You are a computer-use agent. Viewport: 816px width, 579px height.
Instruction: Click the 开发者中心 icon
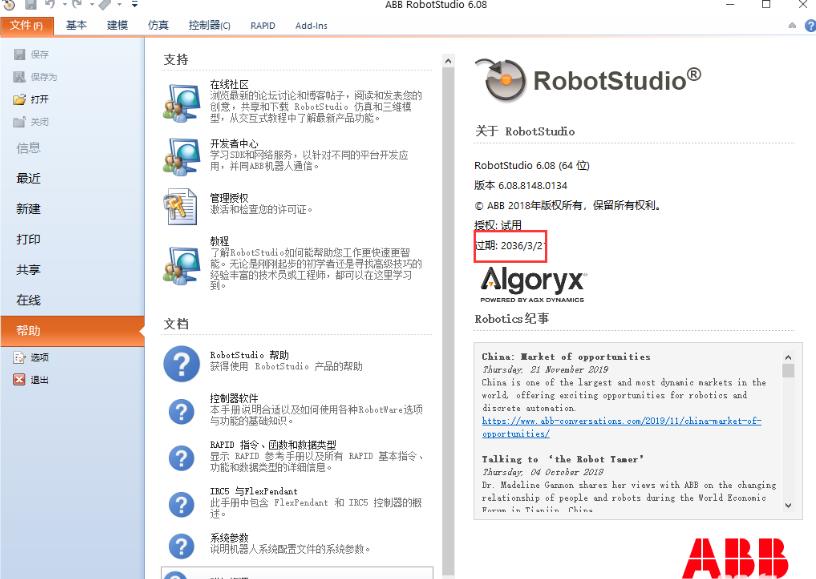[x=181, y=156]
